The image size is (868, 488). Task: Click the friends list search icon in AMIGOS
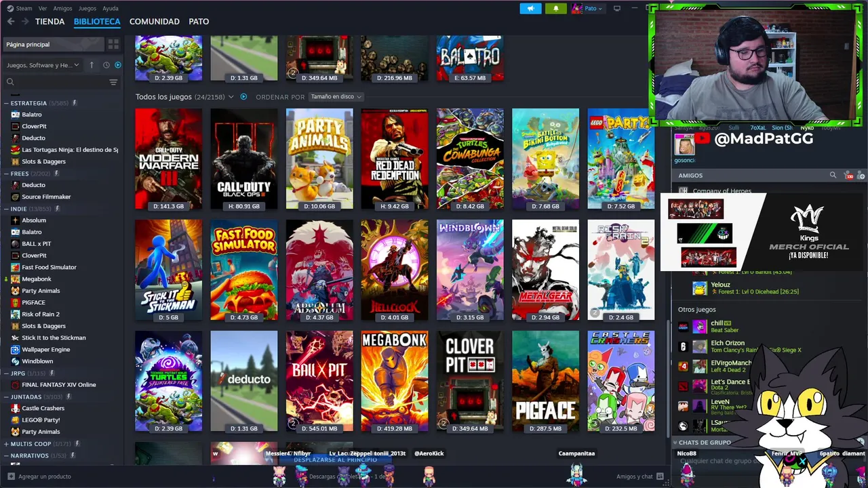(833, 175)
